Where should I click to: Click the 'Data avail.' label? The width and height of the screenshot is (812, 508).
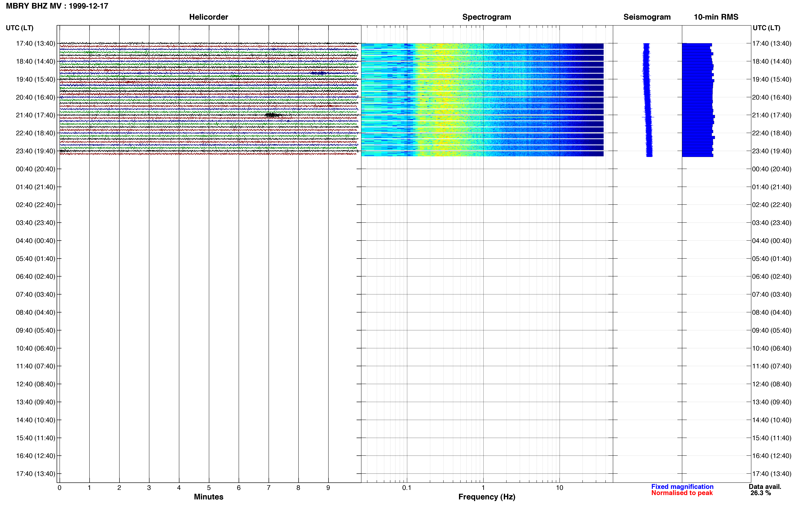coord(765,487)
